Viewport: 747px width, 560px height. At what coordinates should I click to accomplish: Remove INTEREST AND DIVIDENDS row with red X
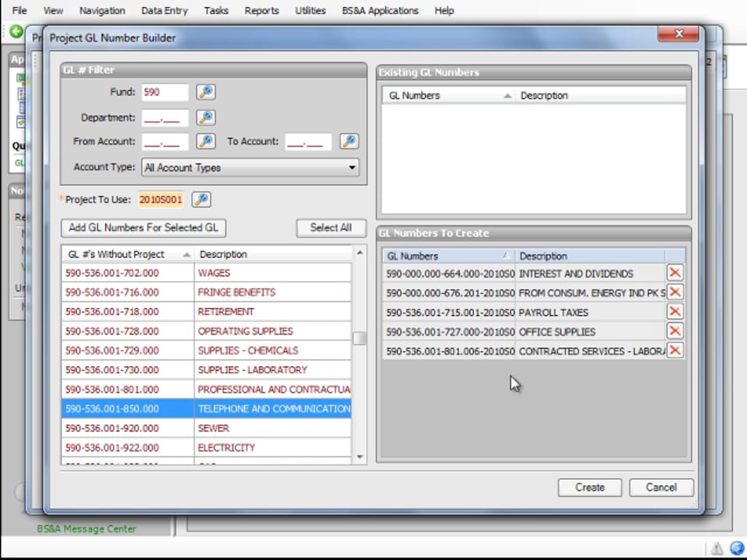[x=675, y=273]
